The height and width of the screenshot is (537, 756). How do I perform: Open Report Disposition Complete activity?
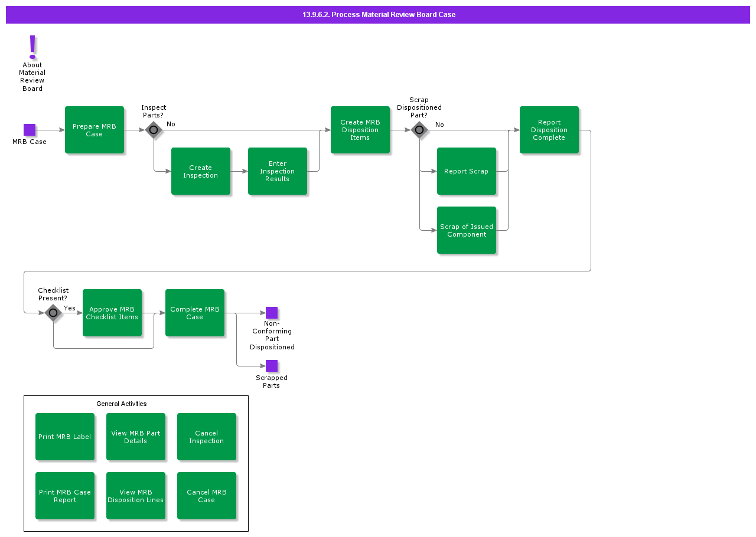pos(549,130)
